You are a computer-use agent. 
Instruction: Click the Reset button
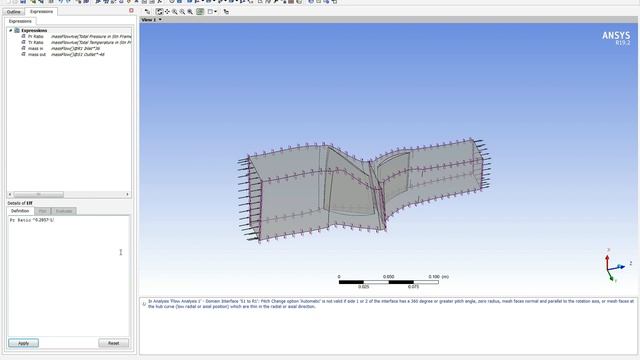pyautogui.click(x=113, y=343)
